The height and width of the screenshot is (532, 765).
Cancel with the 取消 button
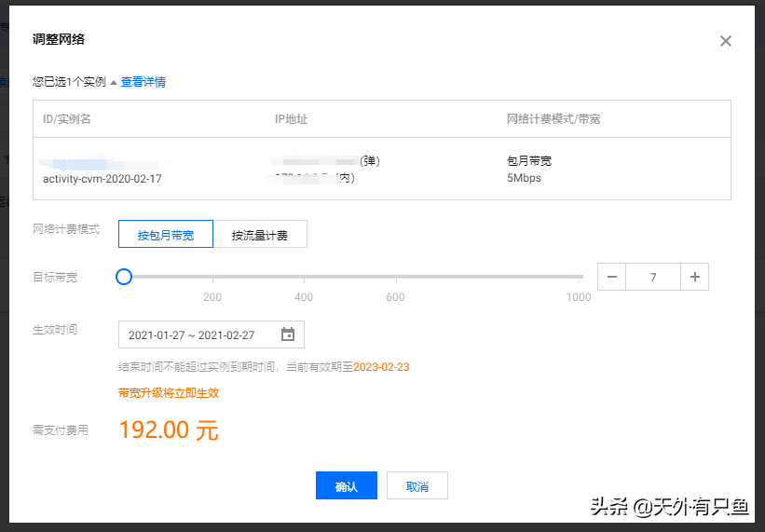point(417,485)
